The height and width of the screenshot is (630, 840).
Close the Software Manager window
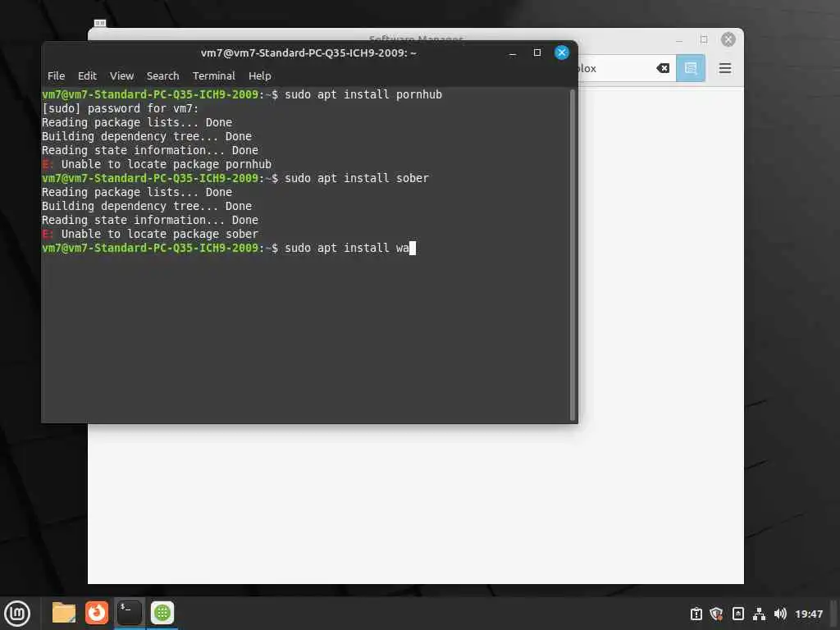[728, 39]
